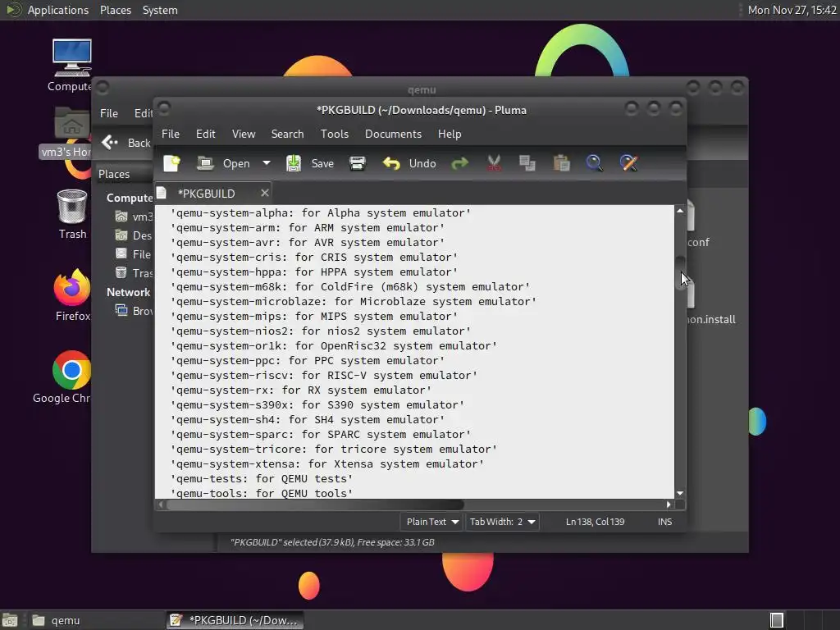
Task: Open the Documents menu
Action: click(x=393, y=134)
